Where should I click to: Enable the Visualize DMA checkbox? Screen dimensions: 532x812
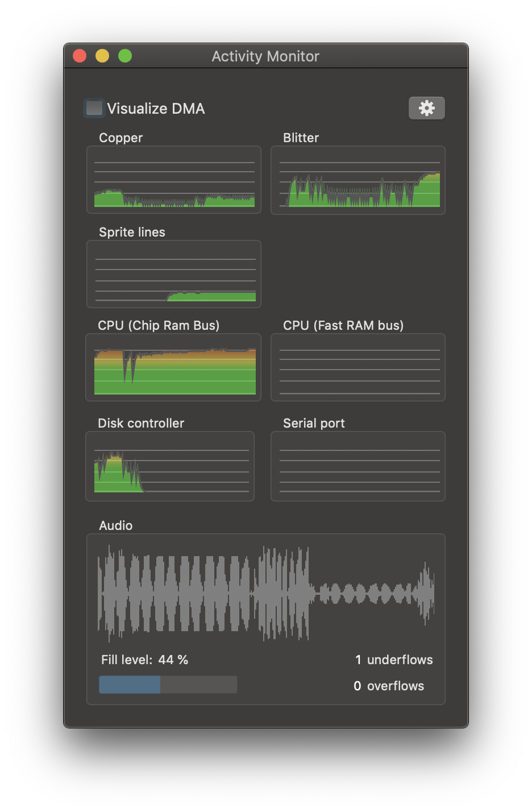(94, 108)
